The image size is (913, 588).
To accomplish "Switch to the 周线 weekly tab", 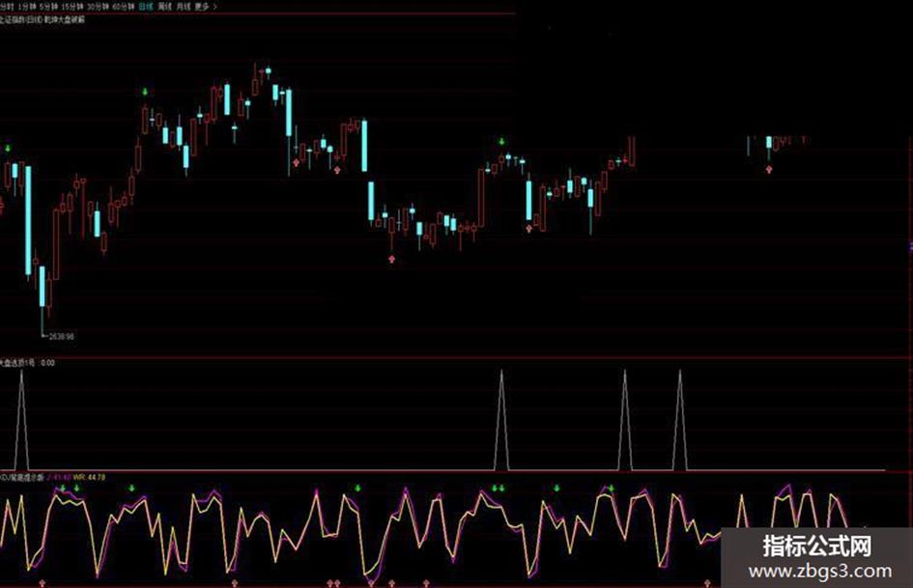I will pos(165,7).
